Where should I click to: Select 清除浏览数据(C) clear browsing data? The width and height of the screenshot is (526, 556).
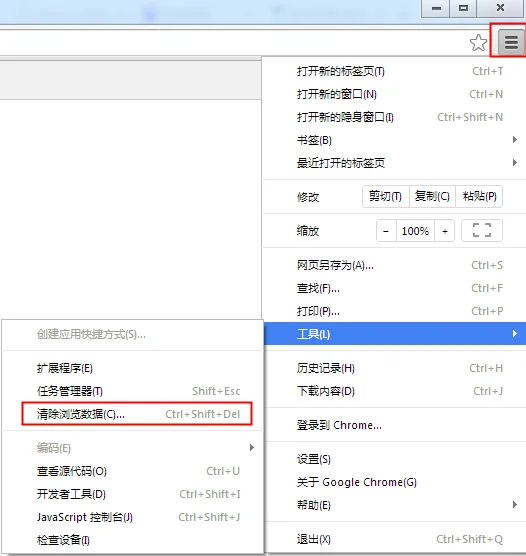[x=137, y=414]
